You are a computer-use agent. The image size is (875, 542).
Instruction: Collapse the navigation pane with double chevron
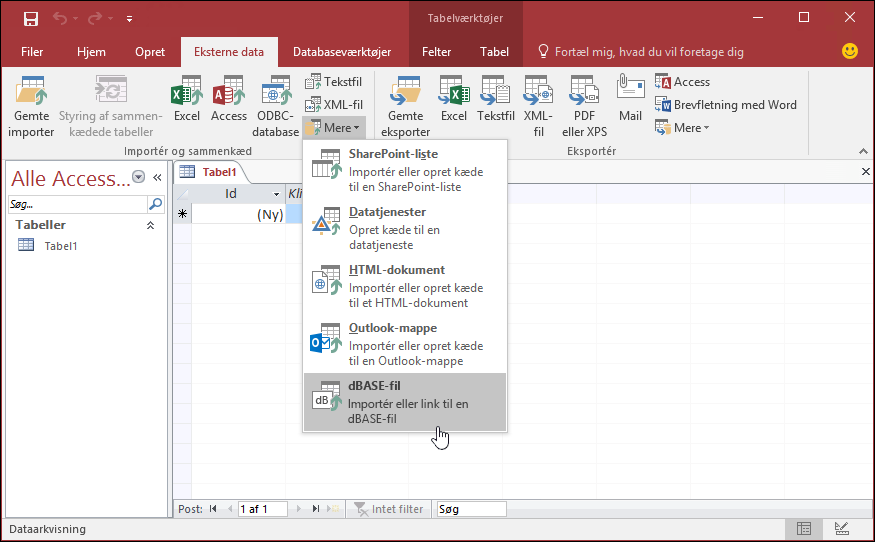click(157, 178)
